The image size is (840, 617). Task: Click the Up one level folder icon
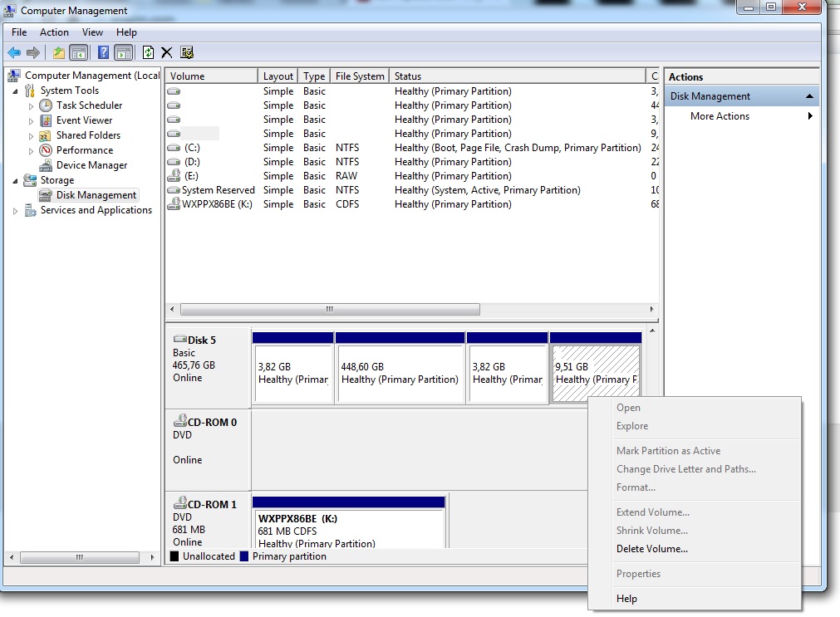[x=58, y=52]
